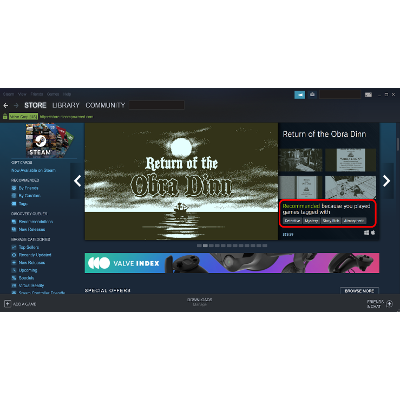Click the green Valve Corp certificate badge
Screen dimensions: 400x400
pos(23,117)
